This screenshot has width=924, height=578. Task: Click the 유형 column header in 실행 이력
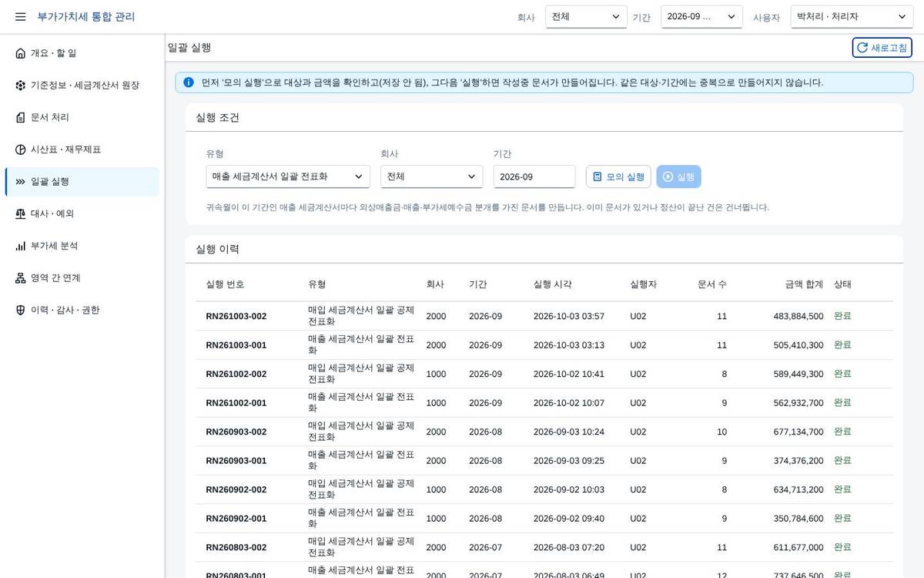pos(317,284)
